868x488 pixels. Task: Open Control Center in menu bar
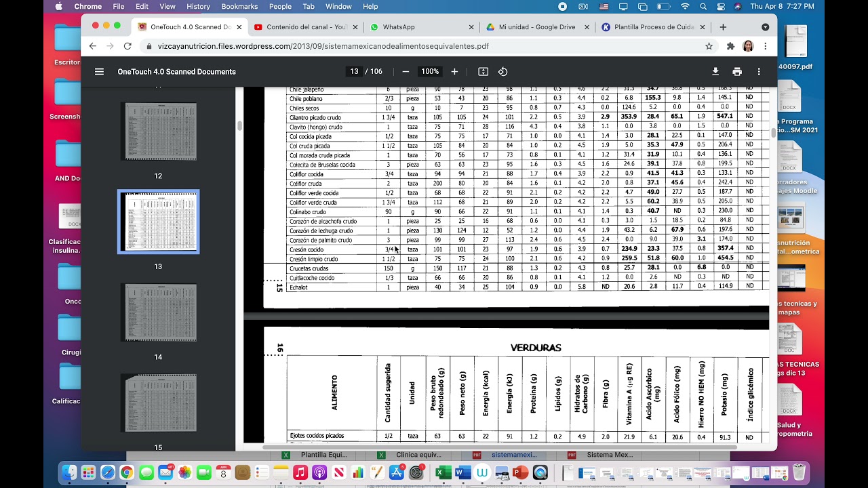coord(720,6)
